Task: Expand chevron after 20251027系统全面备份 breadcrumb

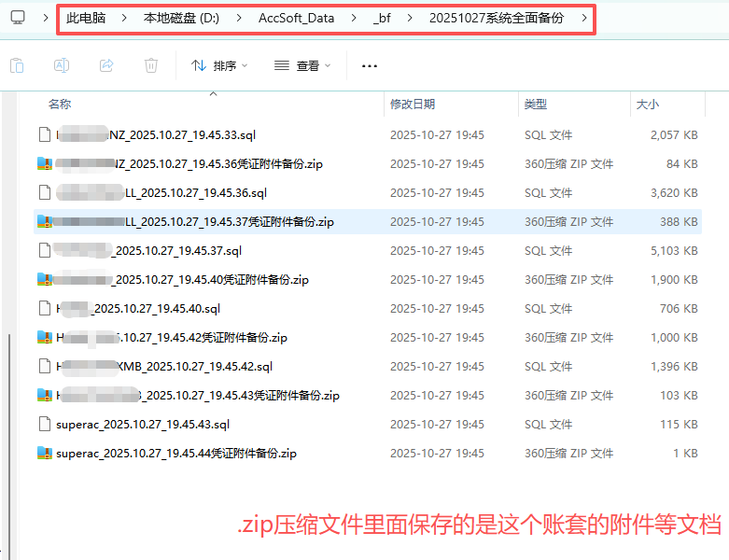Action: 584,18
